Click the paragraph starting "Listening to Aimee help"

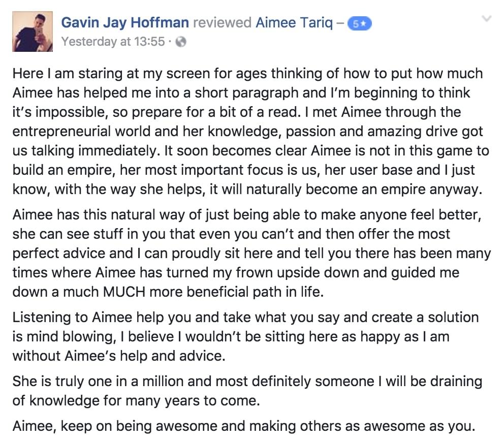tap(245, 336)
